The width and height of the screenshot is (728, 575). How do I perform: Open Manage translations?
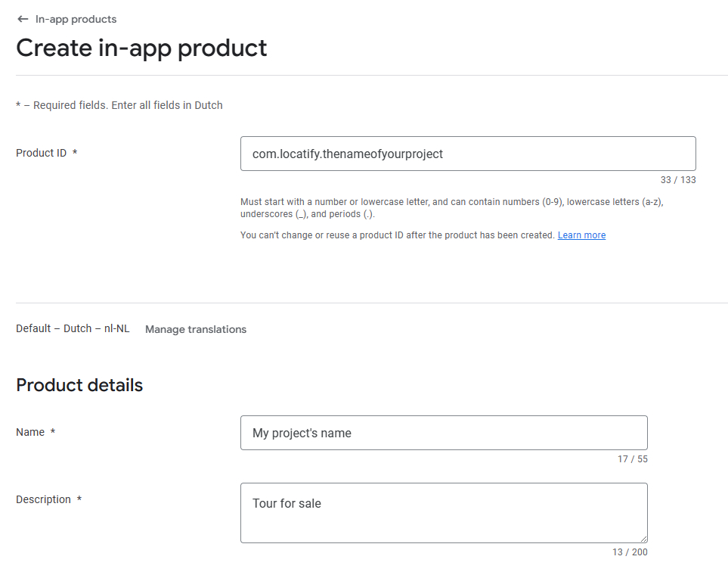[x=196, y=329]
